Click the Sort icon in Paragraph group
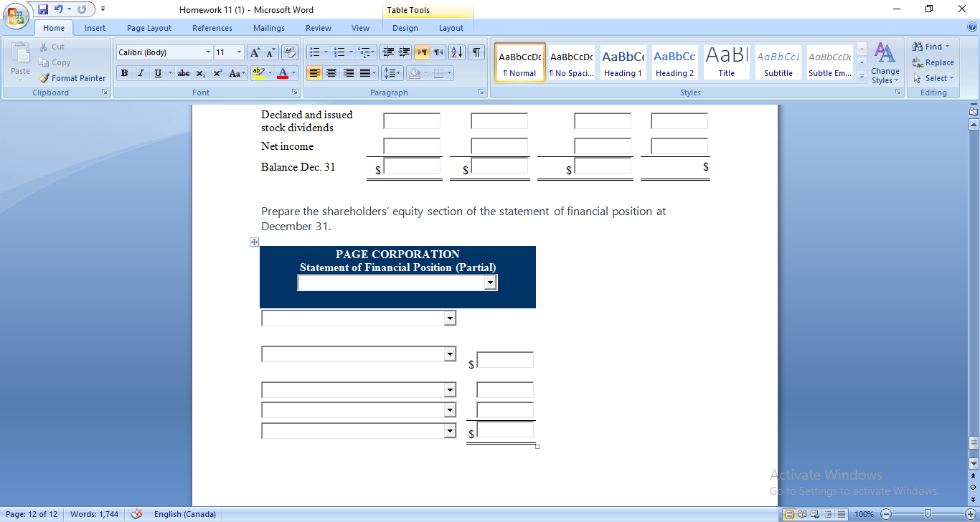The width and height of the screenshot is (980, 522). coord(457,52)
